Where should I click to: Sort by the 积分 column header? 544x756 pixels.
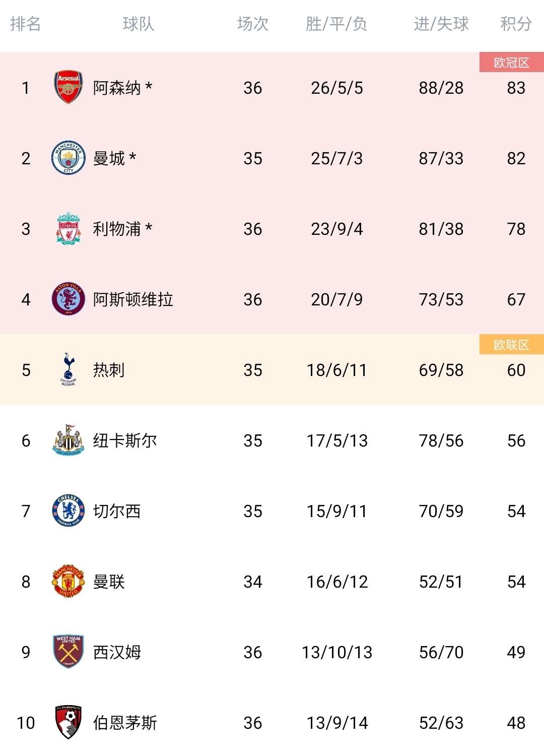click(x=516, y=24)
